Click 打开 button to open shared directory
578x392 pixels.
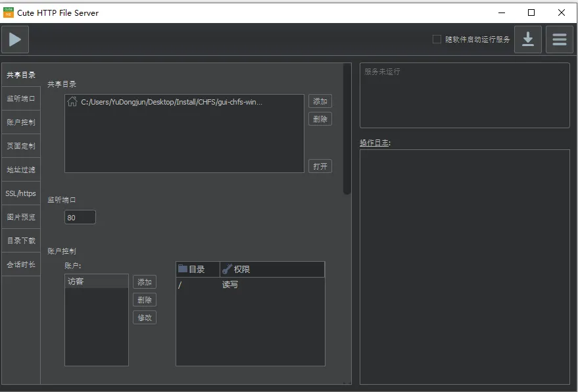pos(320,166)
